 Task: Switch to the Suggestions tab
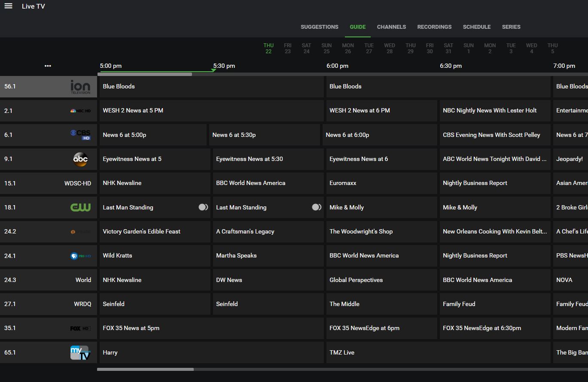pyautogui.click(x=320, y=27)
